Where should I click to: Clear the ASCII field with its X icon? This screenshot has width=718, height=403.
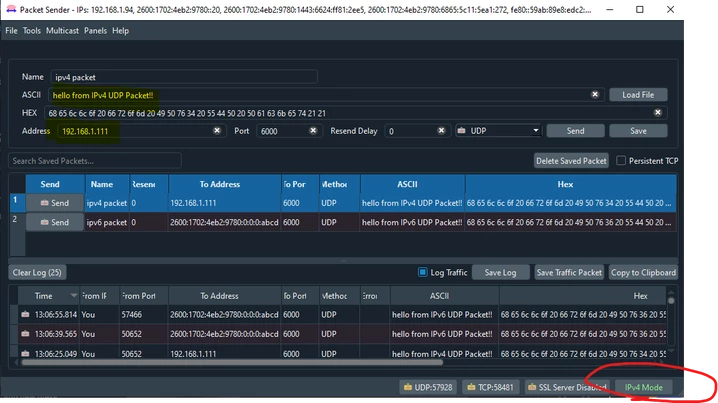click(x=594, y=94)
